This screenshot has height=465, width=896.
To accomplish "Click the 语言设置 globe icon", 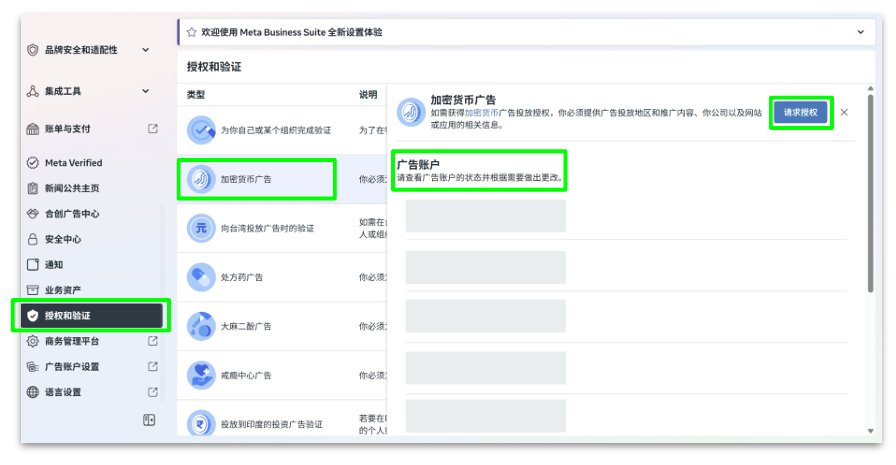I will 33,392.
